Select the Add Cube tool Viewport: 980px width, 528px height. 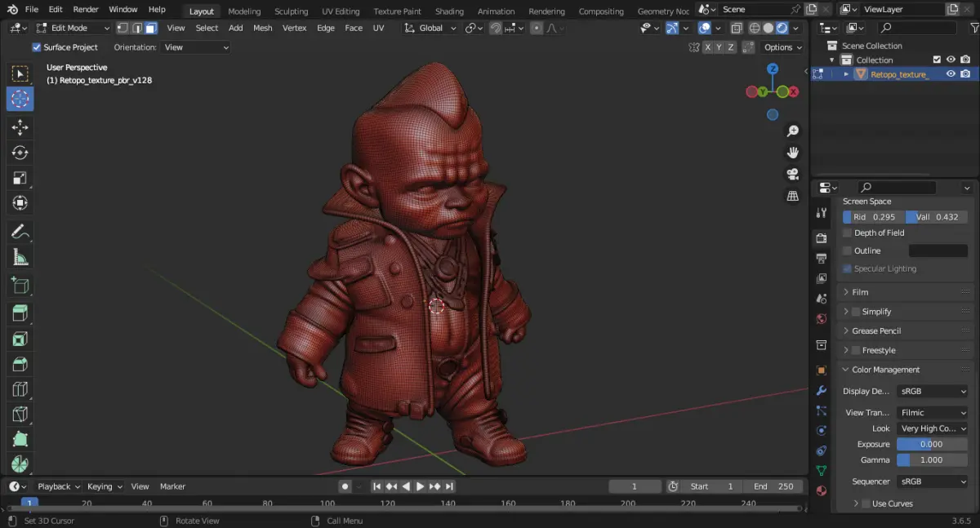(20, 286)
